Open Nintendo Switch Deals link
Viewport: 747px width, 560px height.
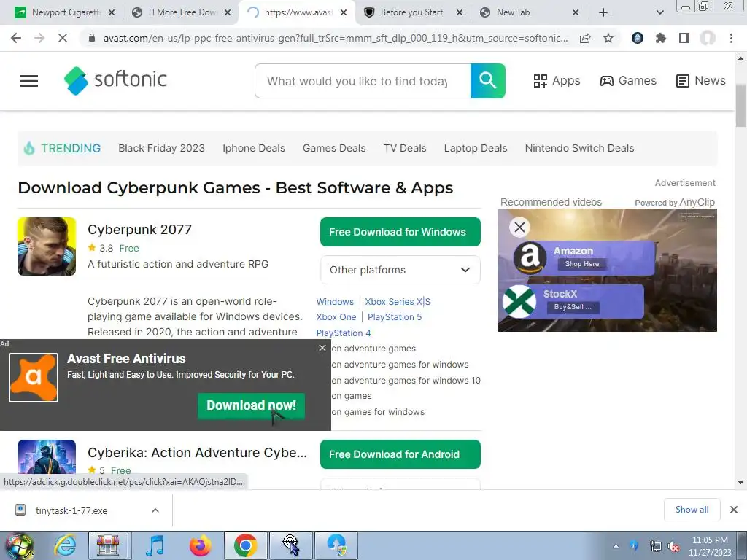point(579,148)
